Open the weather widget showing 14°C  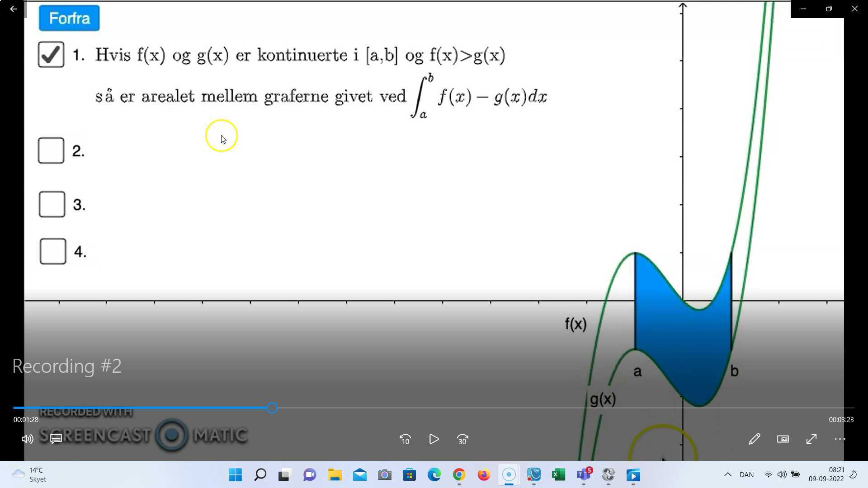[29, 474]
